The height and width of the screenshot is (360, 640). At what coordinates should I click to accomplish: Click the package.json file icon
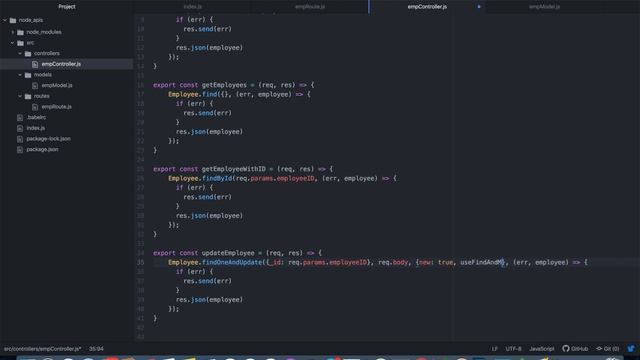point(20,150)
